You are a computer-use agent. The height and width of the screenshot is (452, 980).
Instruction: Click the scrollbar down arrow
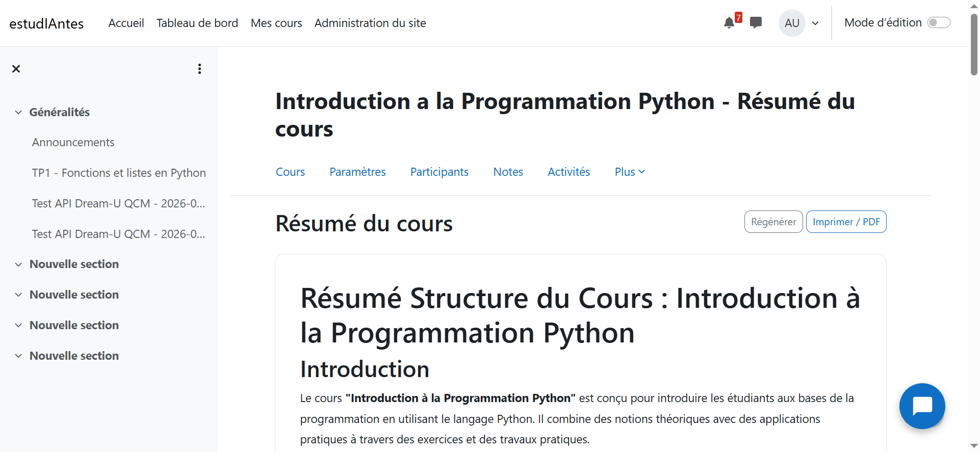(974, 446)
